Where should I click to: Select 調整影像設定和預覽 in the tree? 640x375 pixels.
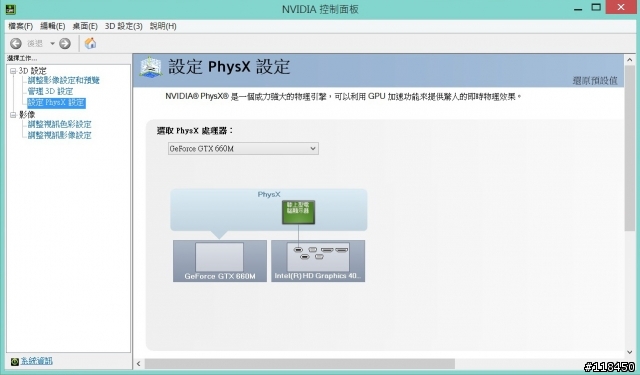[x=63, y=80]
